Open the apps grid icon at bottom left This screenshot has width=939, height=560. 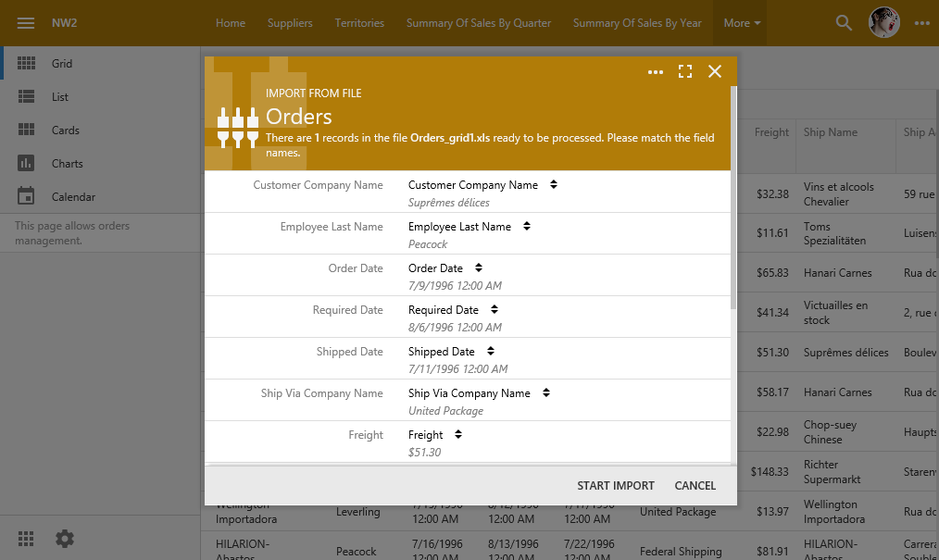click(26, 538)
